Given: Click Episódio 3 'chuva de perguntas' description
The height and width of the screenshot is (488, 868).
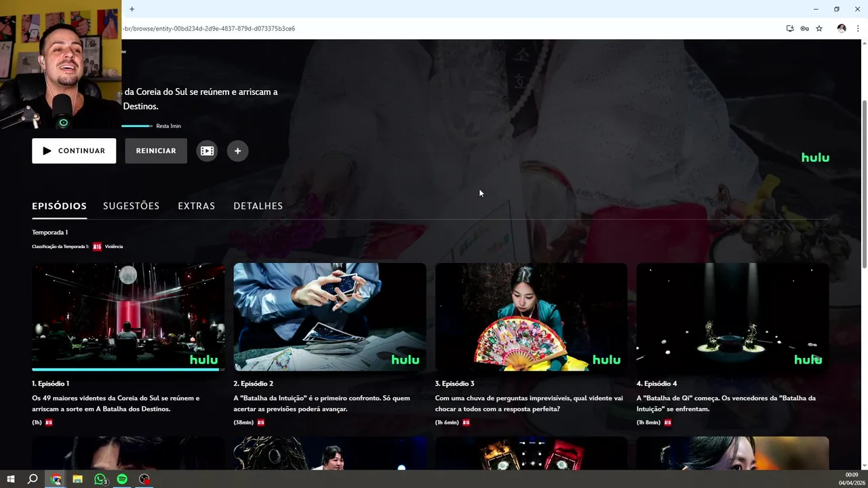Looking at the screenshot, I should pyautogui.click(x=529, y=403).
